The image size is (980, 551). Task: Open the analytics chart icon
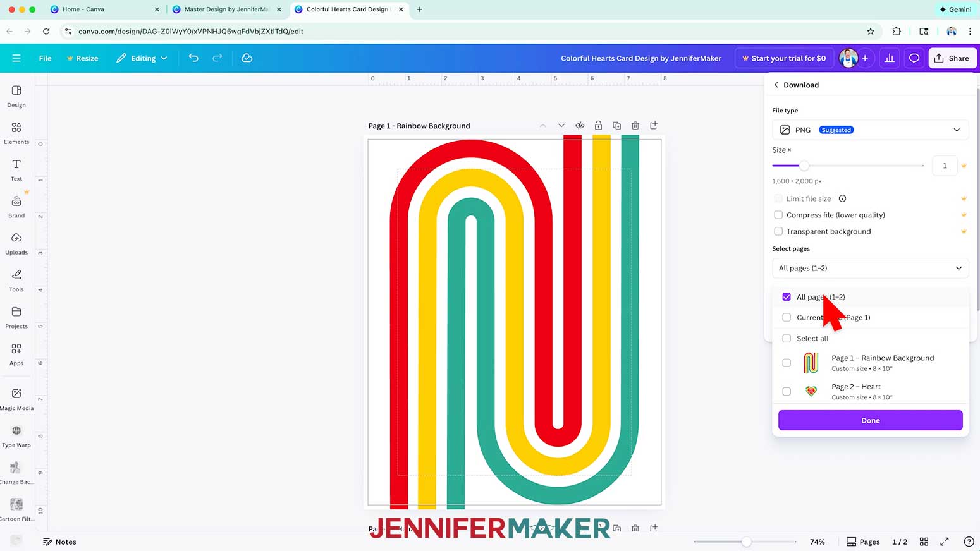890,58
